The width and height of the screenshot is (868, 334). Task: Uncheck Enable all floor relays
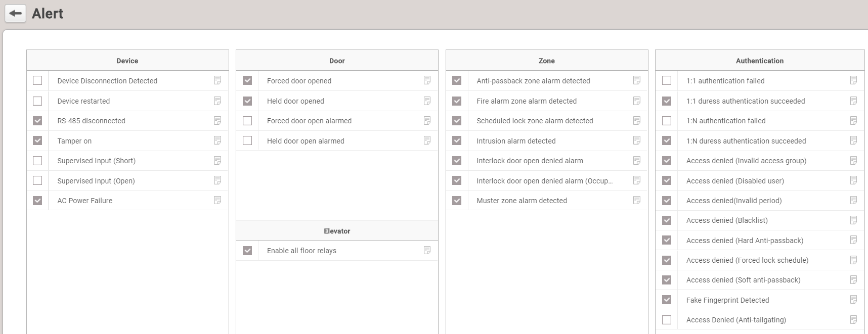pos(247,251)
